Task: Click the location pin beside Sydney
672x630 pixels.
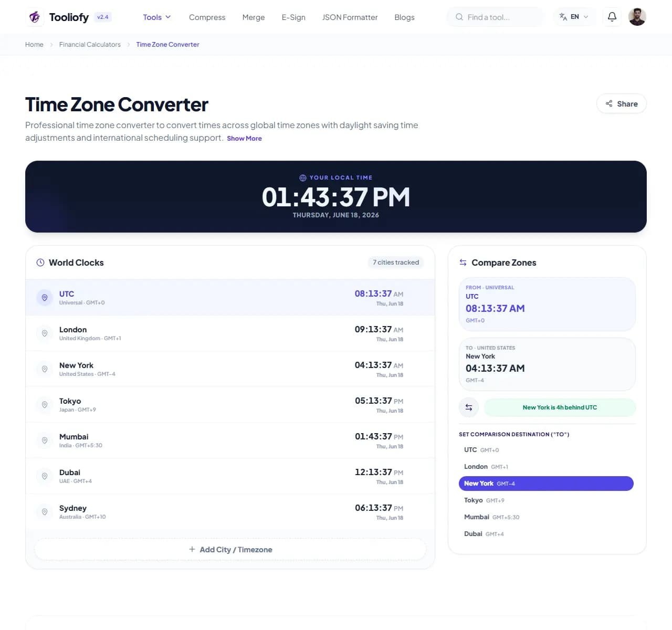Action: click(45, 512)
